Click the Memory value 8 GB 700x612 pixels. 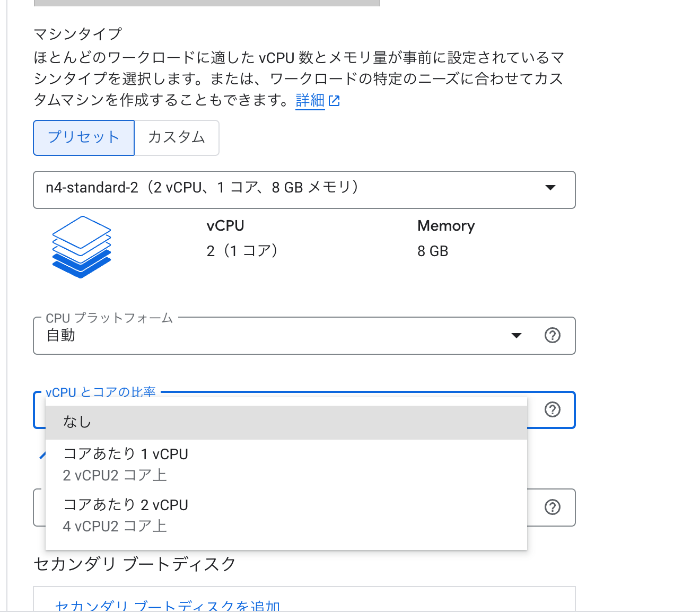pyautogui.click(x=433, y=251)
